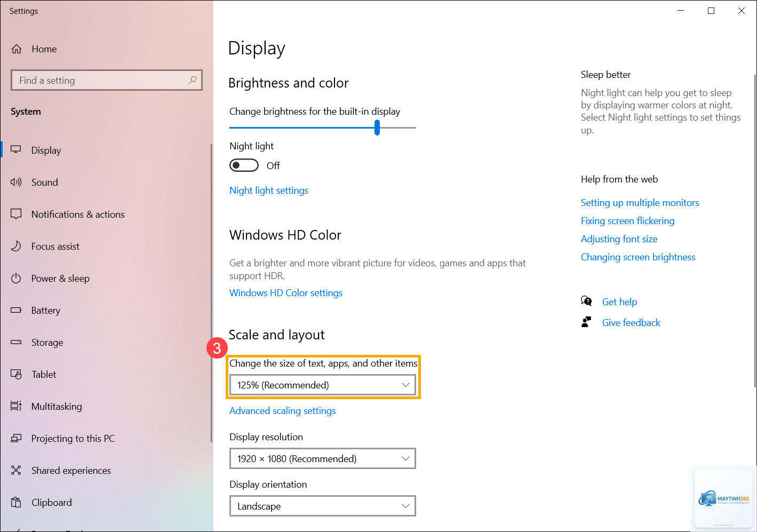
Task: Go to Home in Settings sidebar
Action: coord(44,49)
